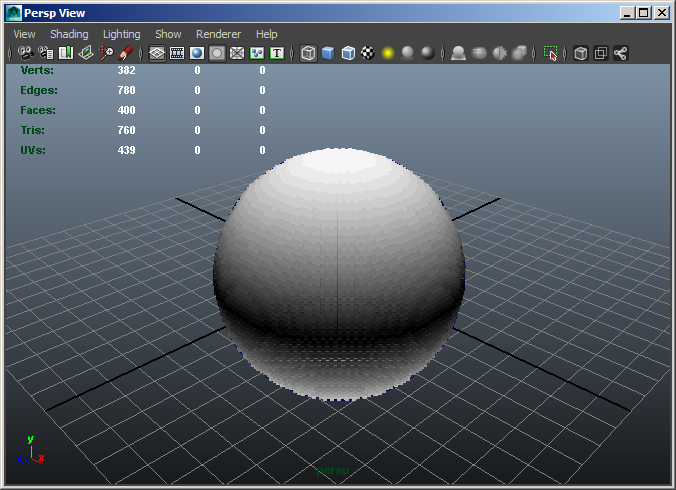Viewport: 676px width, 490px height.
Task: Click the Isolate Select green-dashed cursor icon
Action: coord(550,53)
